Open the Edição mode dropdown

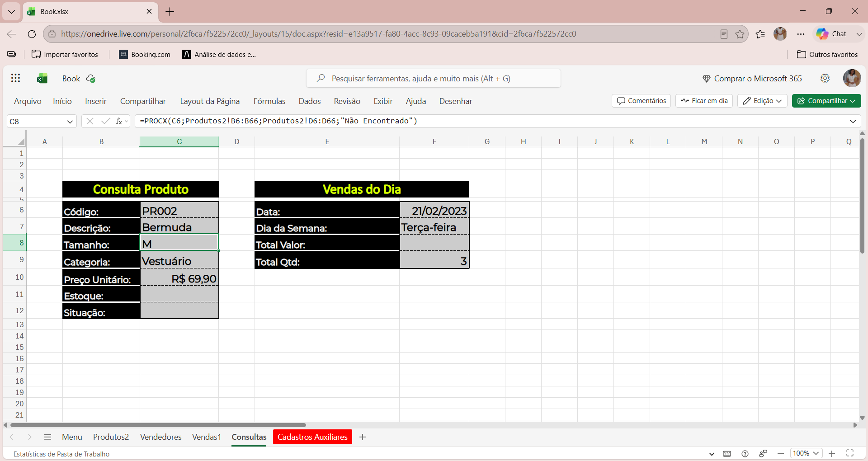point(762,101)
